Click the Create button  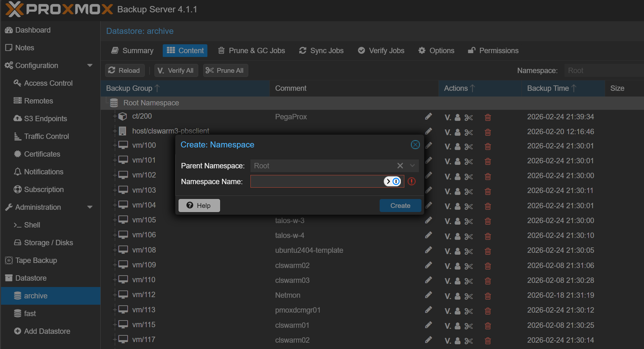point(400,205)
